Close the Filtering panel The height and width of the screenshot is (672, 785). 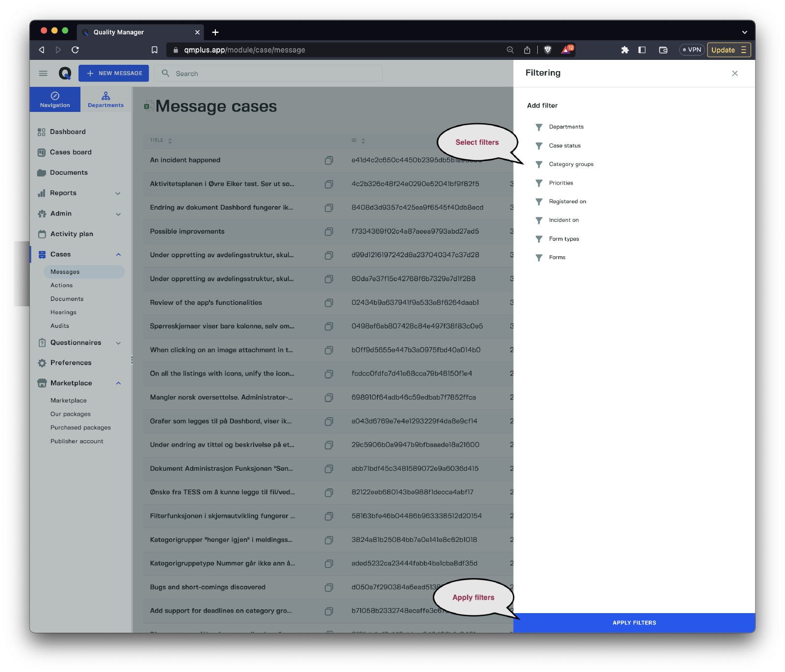click(x=734, y=74)
